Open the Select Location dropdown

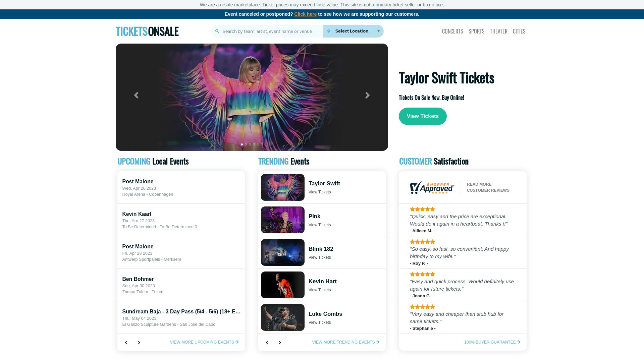coord(354,31)
